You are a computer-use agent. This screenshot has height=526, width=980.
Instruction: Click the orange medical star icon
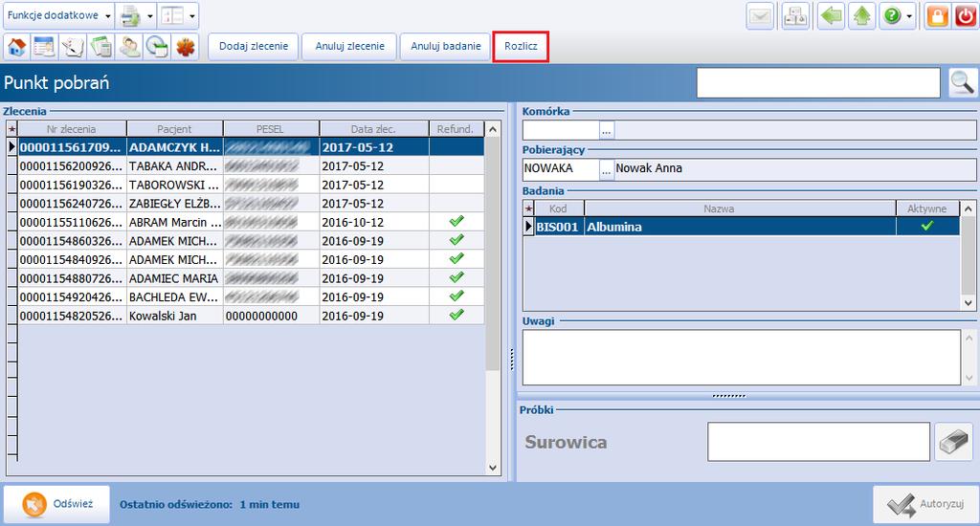(186, 47)
